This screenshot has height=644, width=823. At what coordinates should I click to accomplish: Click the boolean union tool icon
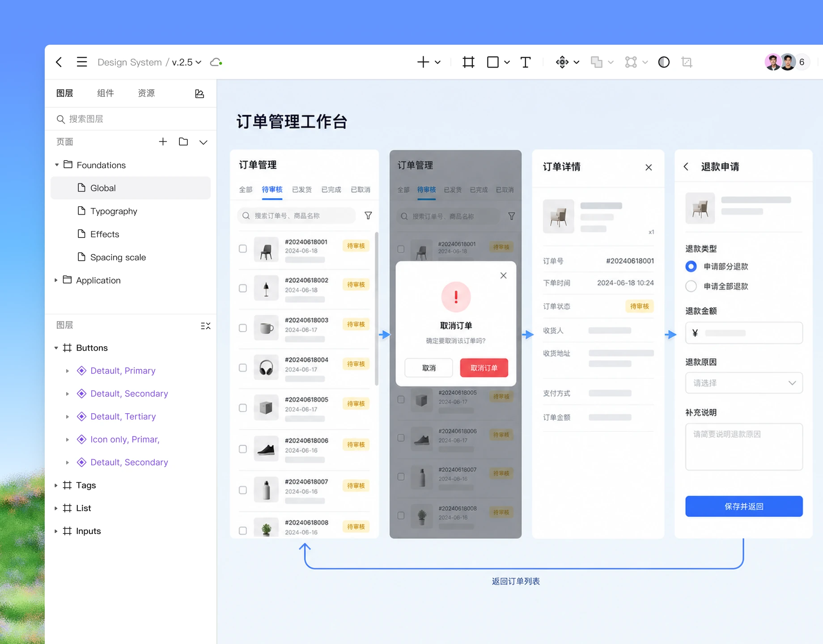click(596, 62)
